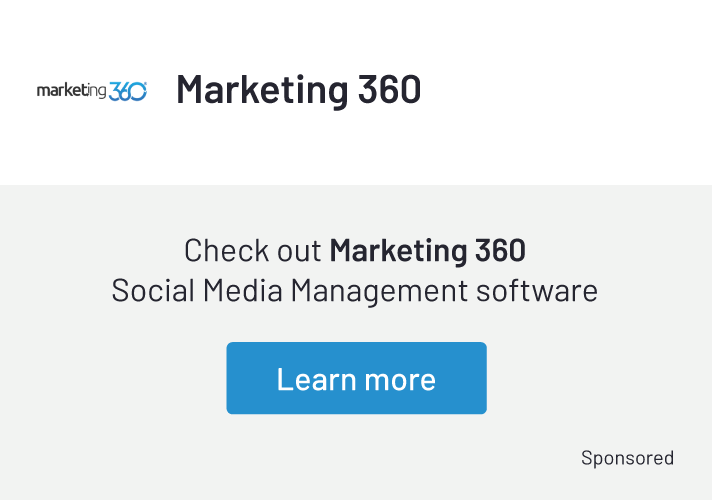Open the large Marketing 360 heading
The image size is (712, 500).
[x=299, y=89]
